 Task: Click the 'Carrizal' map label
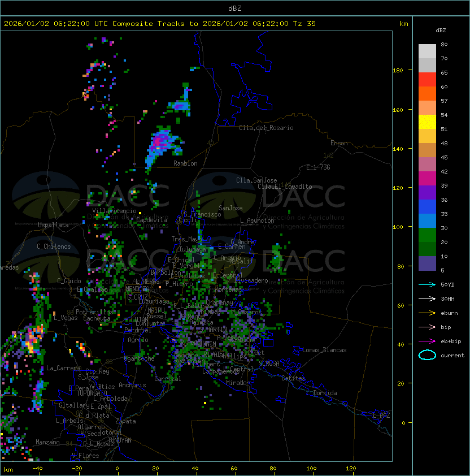pyautogui.click(x=168, y=379)
